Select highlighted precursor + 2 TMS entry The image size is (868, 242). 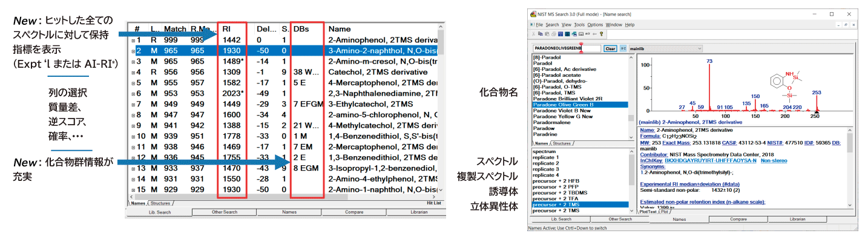(x=580, y=204)
